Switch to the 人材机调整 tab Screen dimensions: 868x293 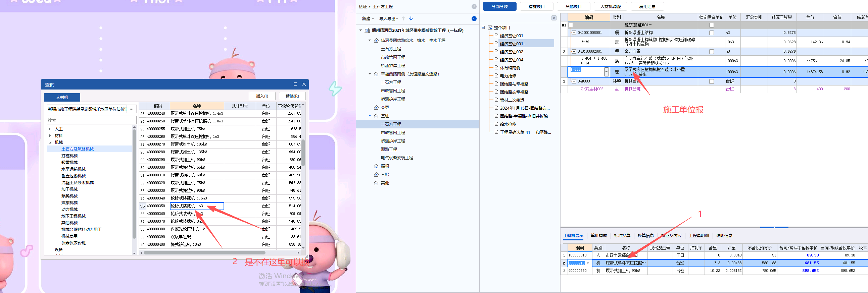[610, 6]
